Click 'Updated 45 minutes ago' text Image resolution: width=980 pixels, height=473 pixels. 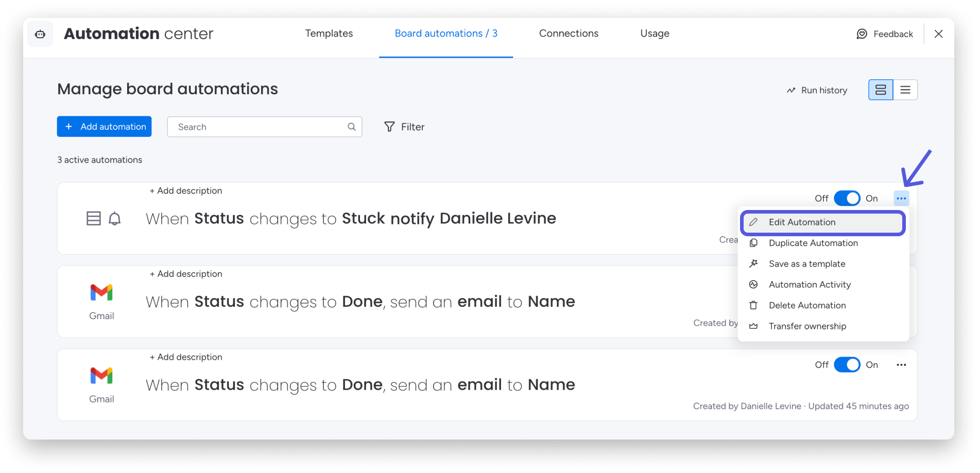coord(858,406)
